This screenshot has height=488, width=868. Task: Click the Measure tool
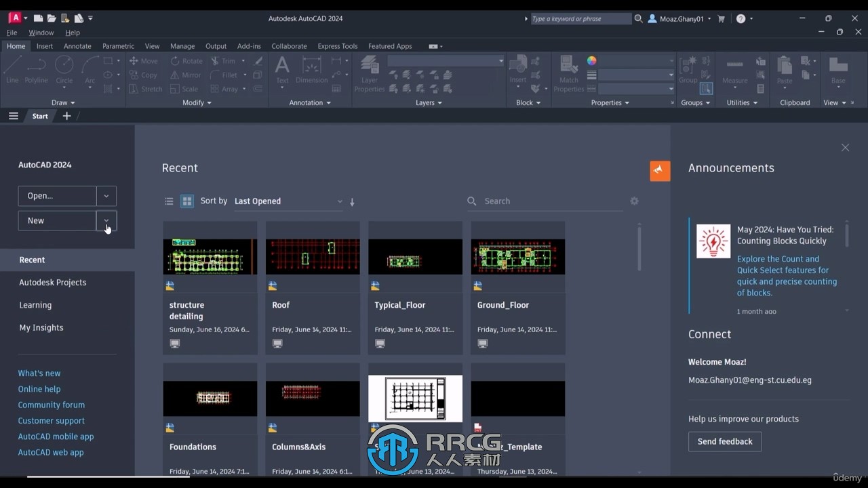(734, 70)
